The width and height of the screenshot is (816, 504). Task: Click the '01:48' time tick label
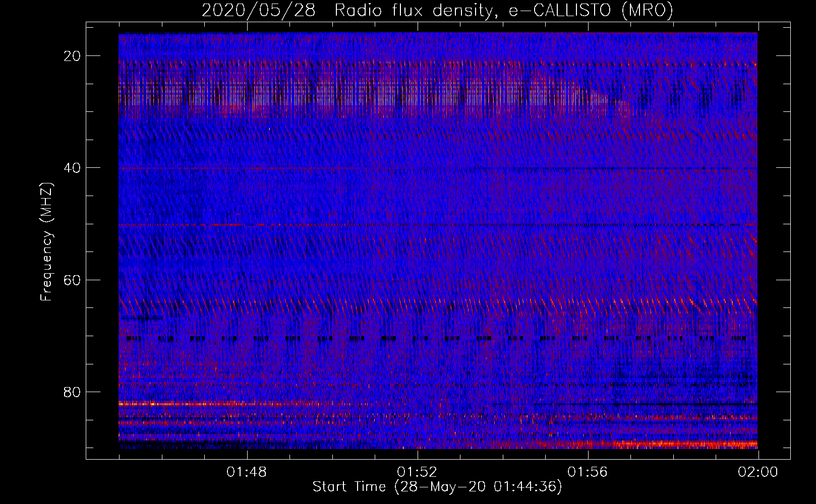click(x=247, y=472)
